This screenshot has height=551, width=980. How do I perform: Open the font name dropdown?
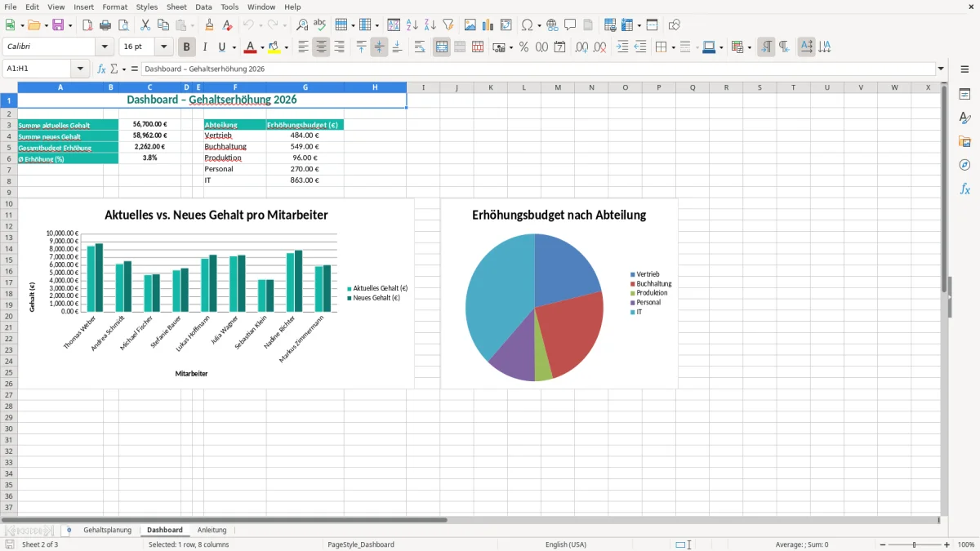pyautogui.click(x=105, y=47)
